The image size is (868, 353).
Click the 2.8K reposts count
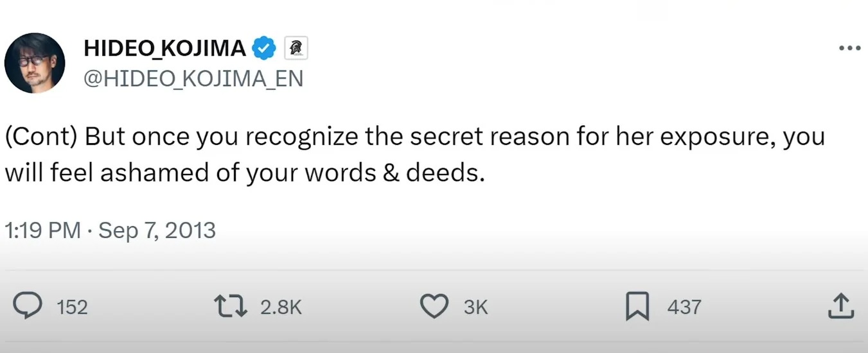click(281, 307)
